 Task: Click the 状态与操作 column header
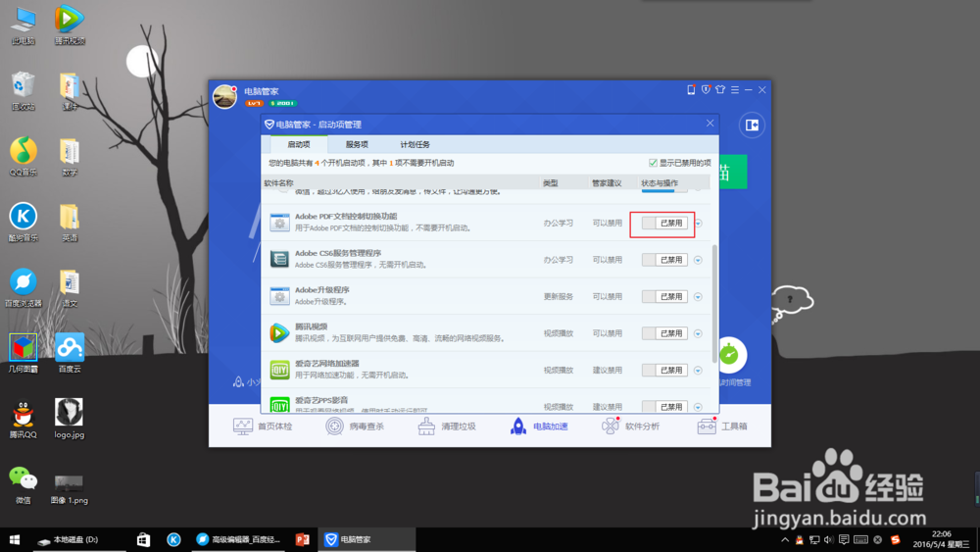(660, 183)
